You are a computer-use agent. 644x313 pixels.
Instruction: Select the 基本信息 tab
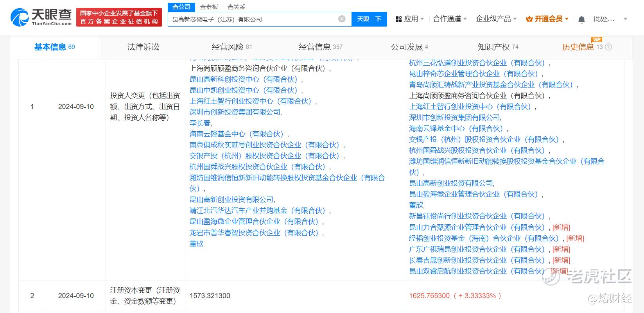coord(54,47)
